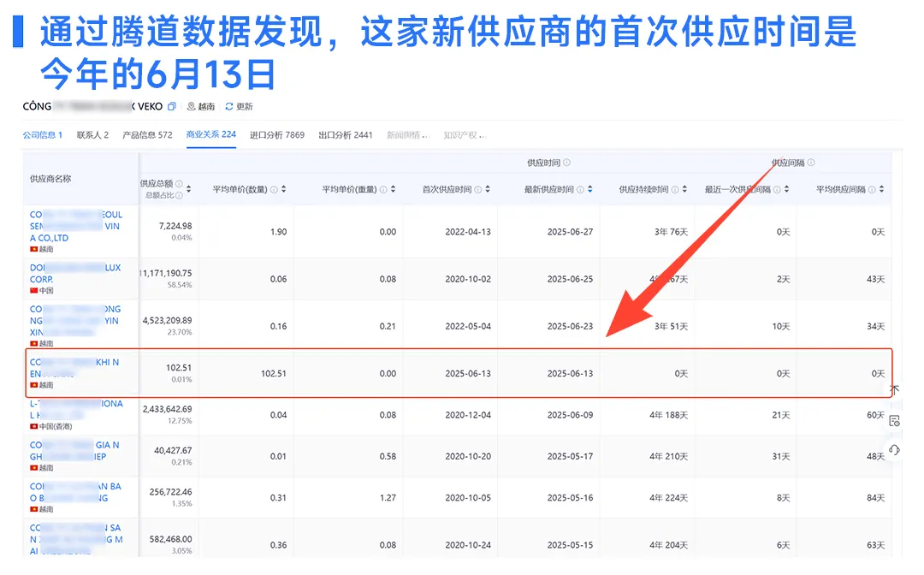Open info icon beside 最新供应时间

tap(580, 190)
